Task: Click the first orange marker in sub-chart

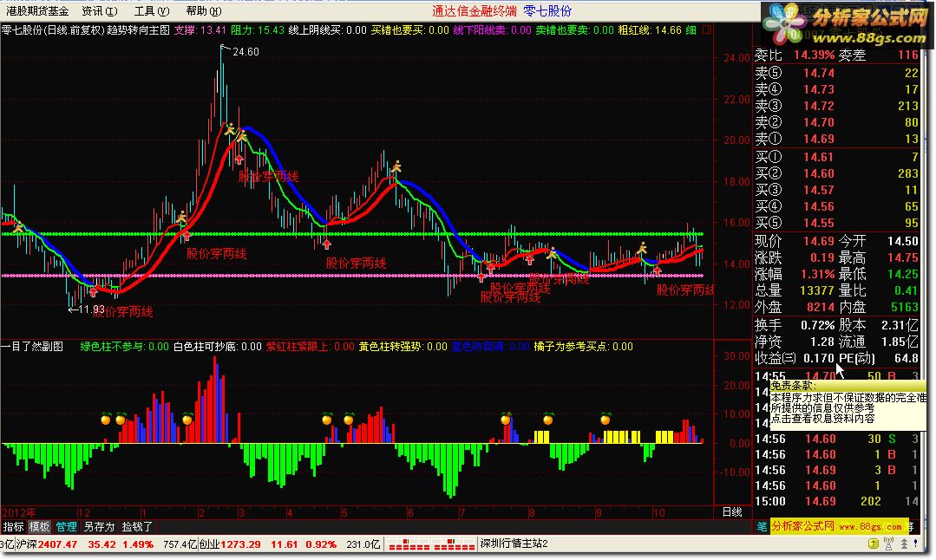Action: 106,419
